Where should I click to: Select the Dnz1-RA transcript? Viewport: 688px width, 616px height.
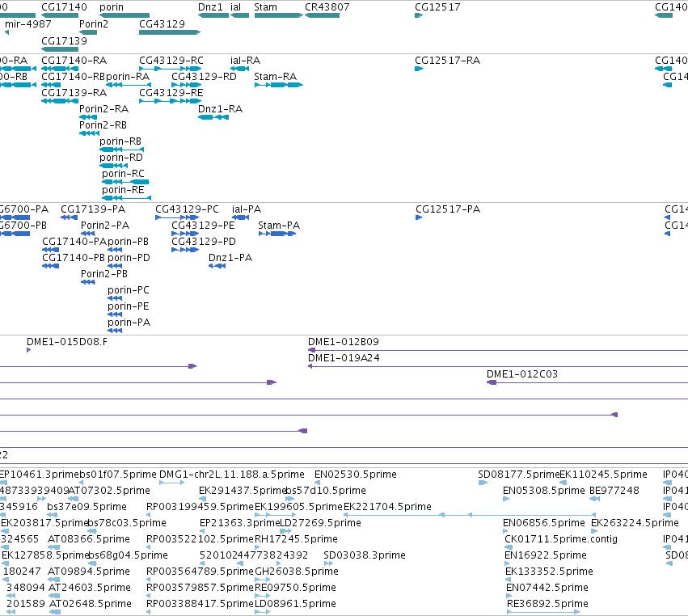click(213, 117)
